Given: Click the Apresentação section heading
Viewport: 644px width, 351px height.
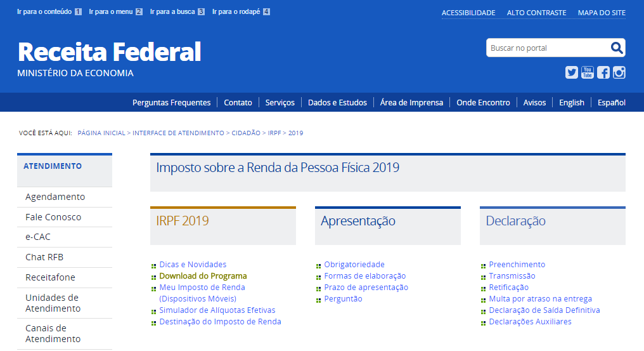Looking at the screenshot, I should (357, 221).
